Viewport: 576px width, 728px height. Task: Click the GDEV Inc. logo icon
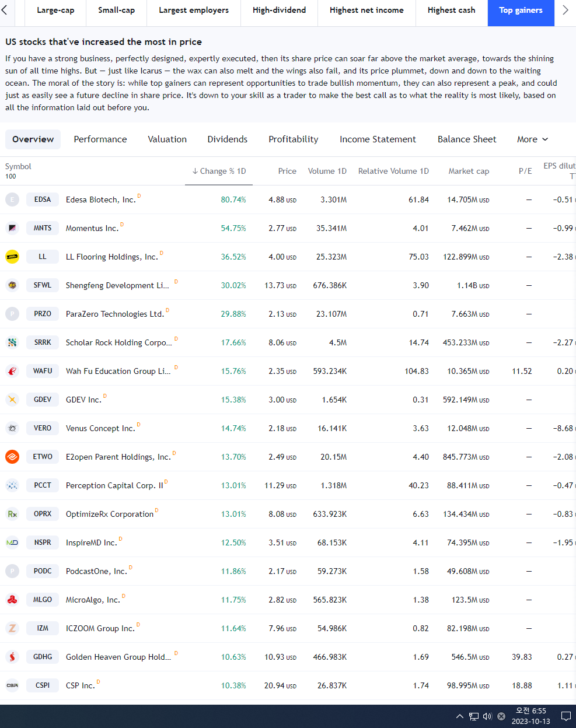[x=12, y=400]
